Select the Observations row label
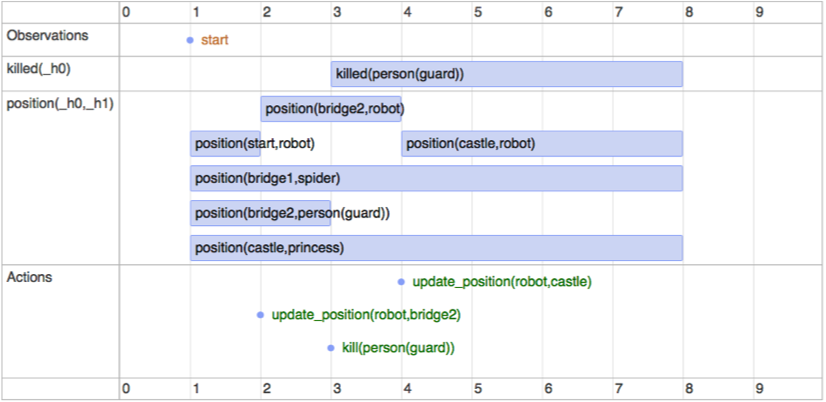This screenshot has width=826, height=402. [47, 36]
